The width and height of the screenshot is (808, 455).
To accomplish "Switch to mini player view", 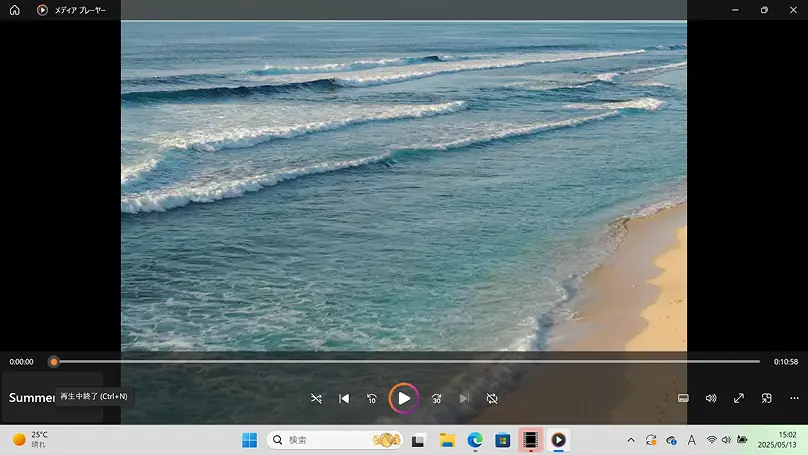I will point(767,398).
